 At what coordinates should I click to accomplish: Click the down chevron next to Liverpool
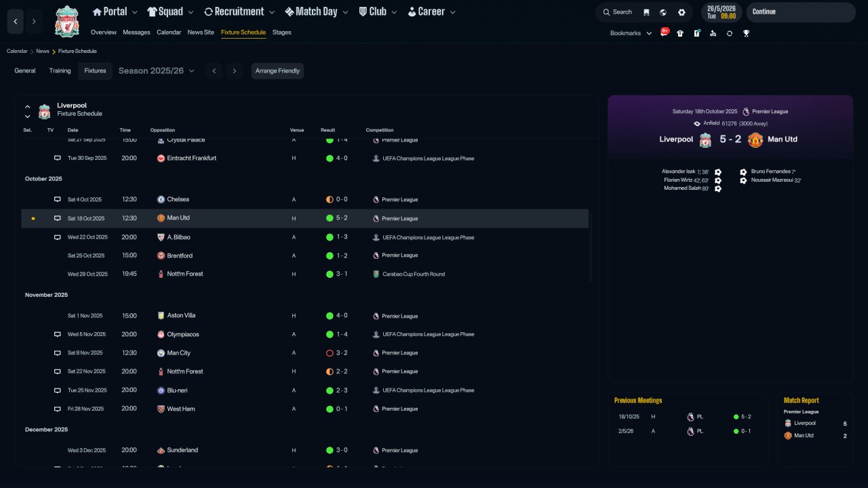click(28, 117)
